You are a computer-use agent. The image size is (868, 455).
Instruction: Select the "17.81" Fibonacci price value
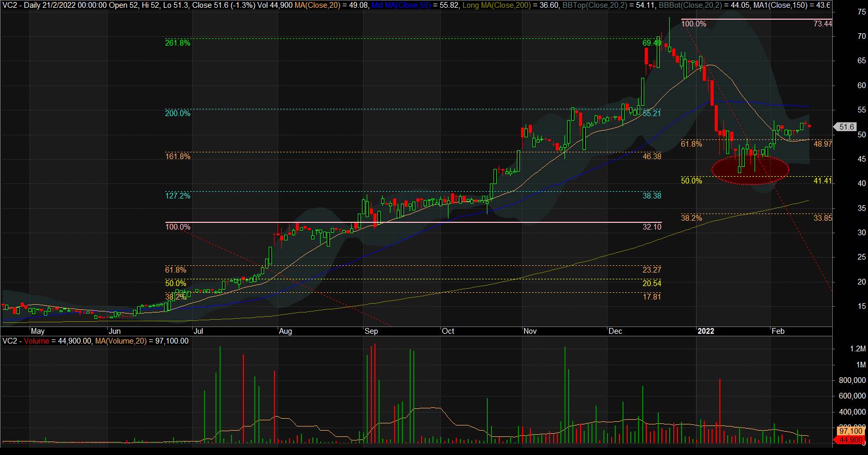pos(652,297)
